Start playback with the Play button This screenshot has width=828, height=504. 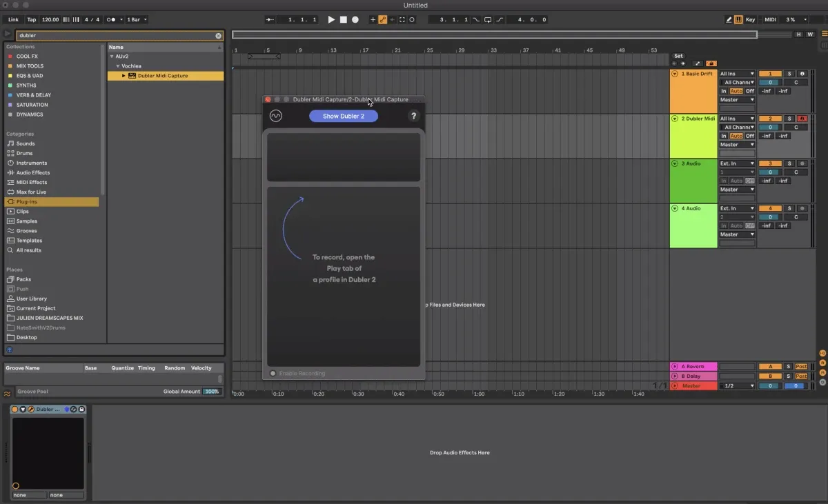click(x=331, y=20)
